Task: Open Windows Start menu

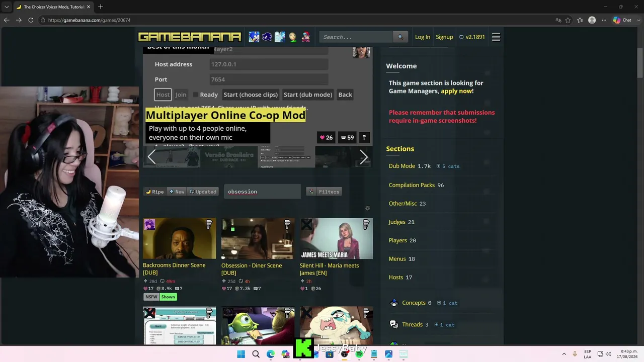Action: [241, 354]
